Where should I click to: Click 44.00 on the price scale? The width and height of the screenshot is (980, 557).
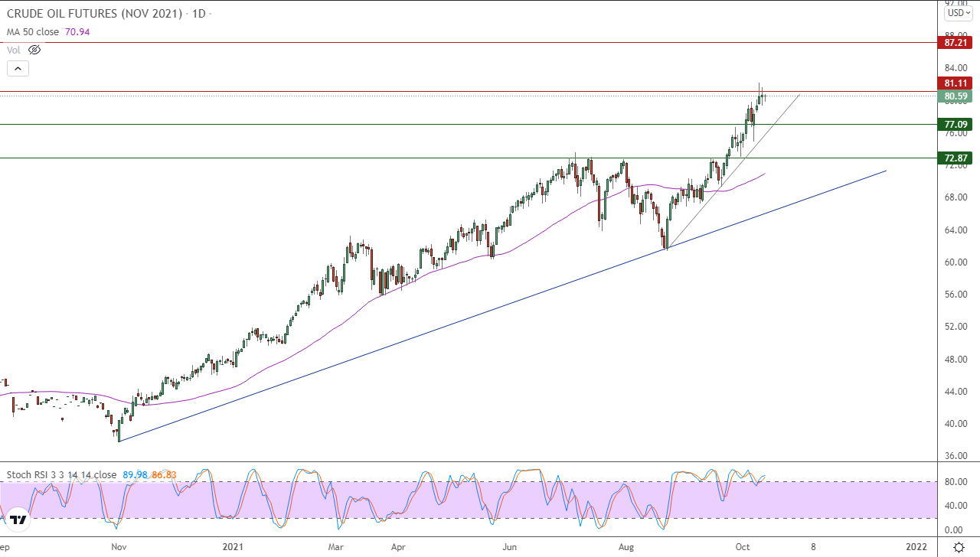(x=956, y=391)
